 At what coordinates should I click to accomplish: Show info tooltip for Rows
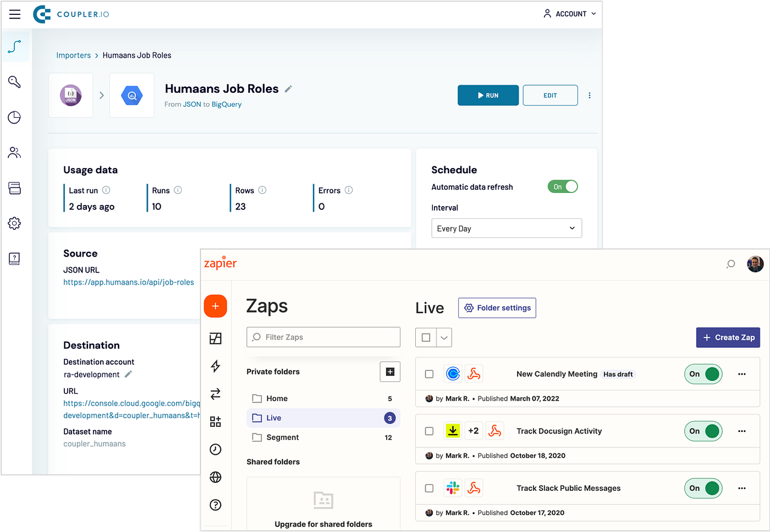tap(262, 190)
